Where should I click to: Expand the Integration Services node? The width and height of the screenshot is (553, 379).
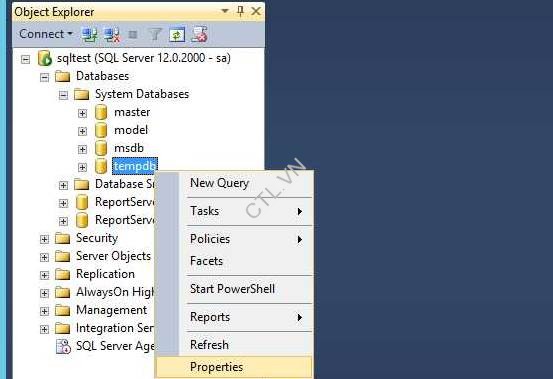(x=44, y=329)
